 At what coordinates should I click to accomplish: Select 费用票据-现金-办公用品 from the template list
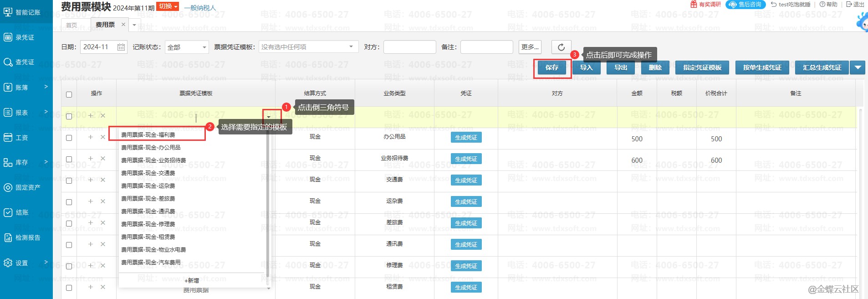click(151, 148)
